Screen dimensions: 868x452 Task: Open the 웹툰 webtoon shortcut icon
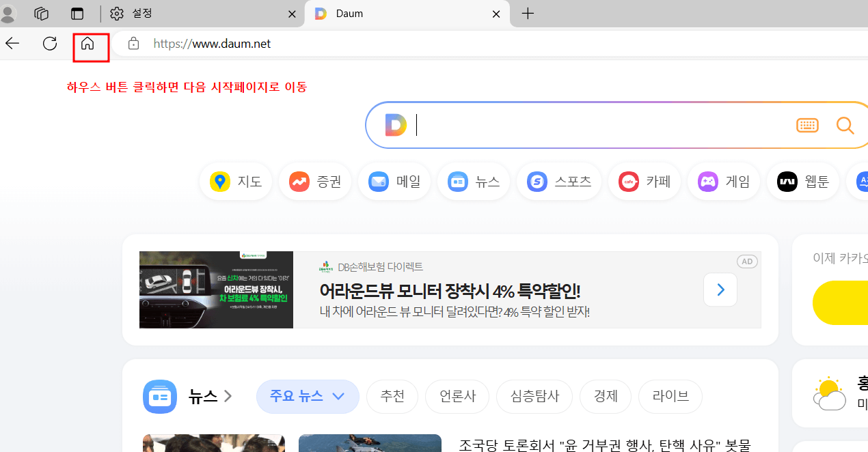click(787, 181)
